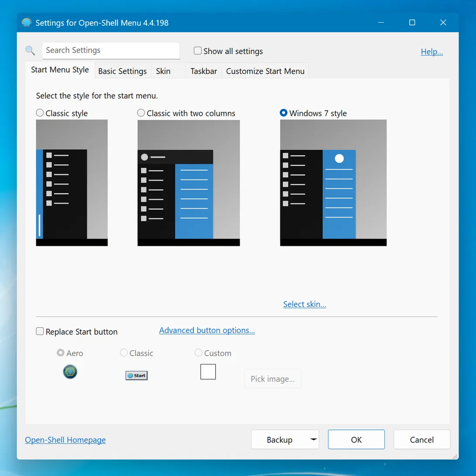
Task: Click the Classic style preview thumbnail
Action: (x=72, y=183)
